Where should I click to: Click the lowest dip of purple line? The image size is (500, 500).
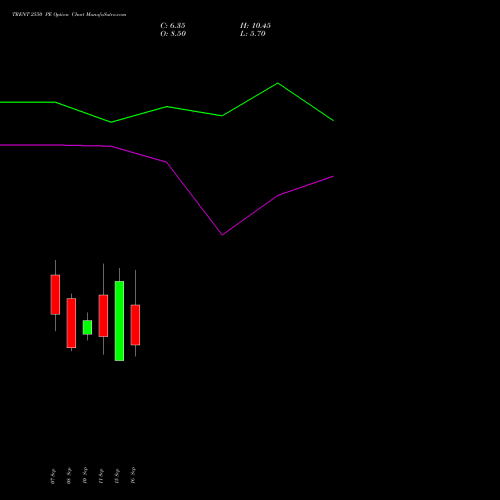(222, 235)
